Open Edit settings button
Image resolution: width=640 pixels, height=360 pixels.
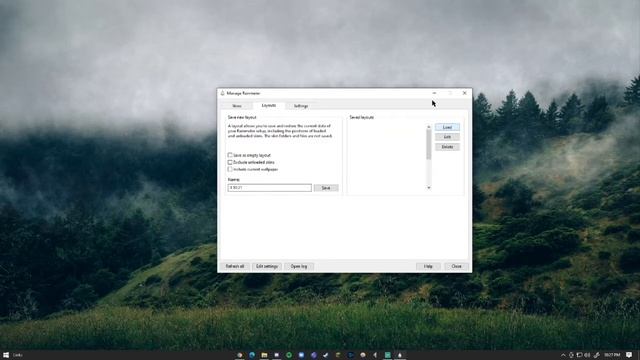tap(267, 266)
